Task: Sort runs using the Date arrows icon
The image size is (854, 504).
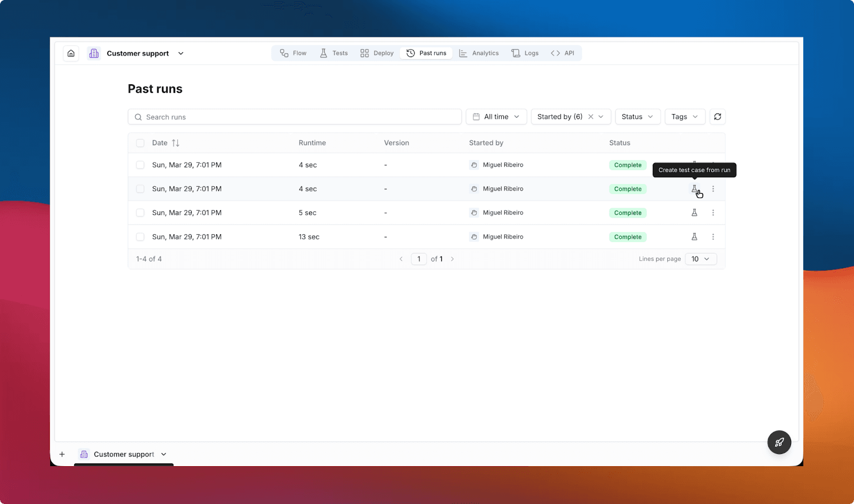Action: [176, 143]
